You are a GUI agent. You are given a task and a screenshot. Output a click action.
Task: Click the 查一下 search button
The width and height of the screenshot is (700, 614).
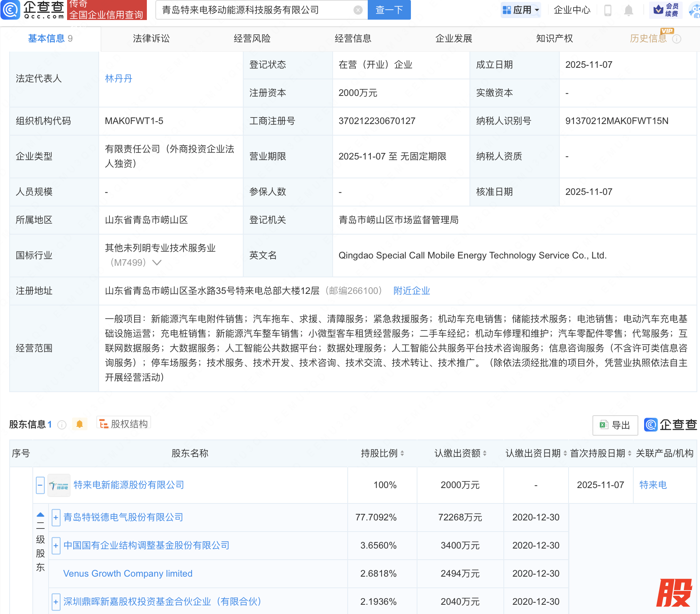389,10
